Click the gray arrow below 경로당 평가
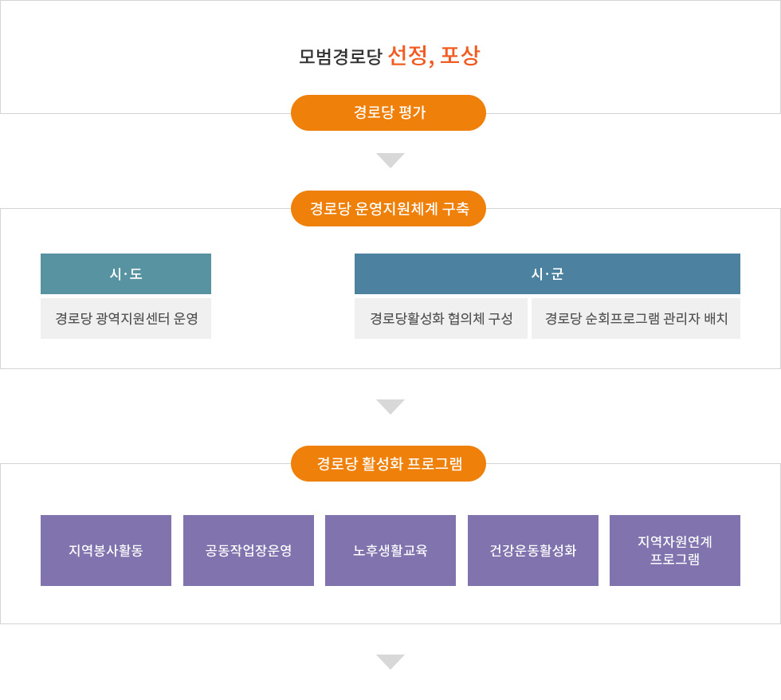 coord(390,160)
